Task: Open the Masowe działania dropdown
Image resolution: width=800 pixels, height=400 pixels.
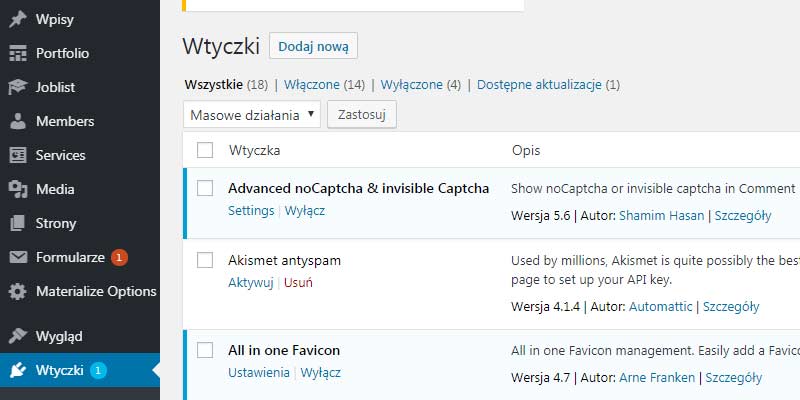Action: click(x=252, y=114)
